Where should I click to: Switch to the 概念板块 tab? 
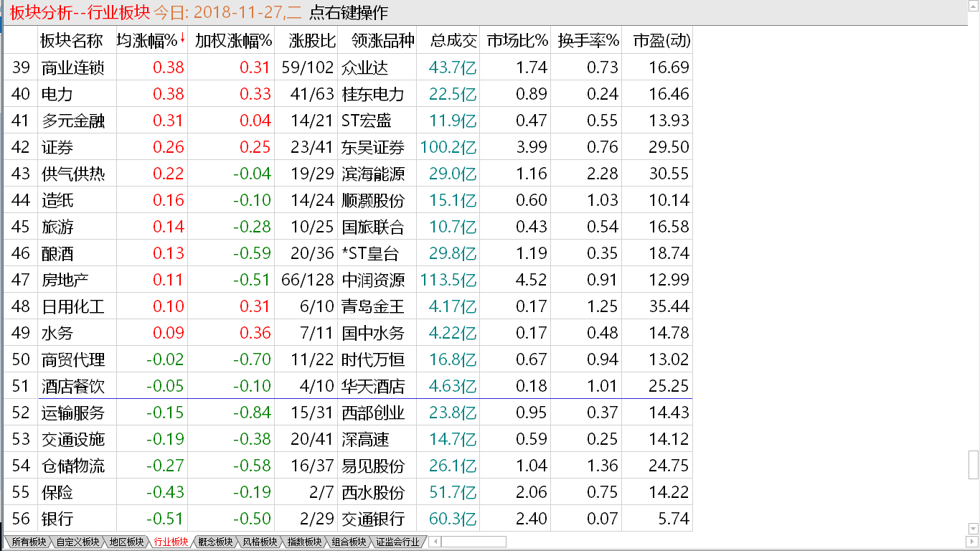coord(215,542)
